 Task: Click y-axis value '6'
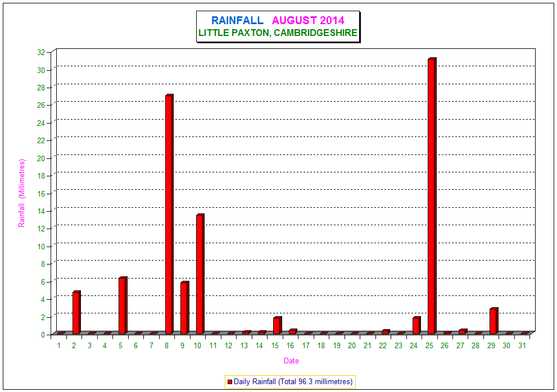coord(43,281)
